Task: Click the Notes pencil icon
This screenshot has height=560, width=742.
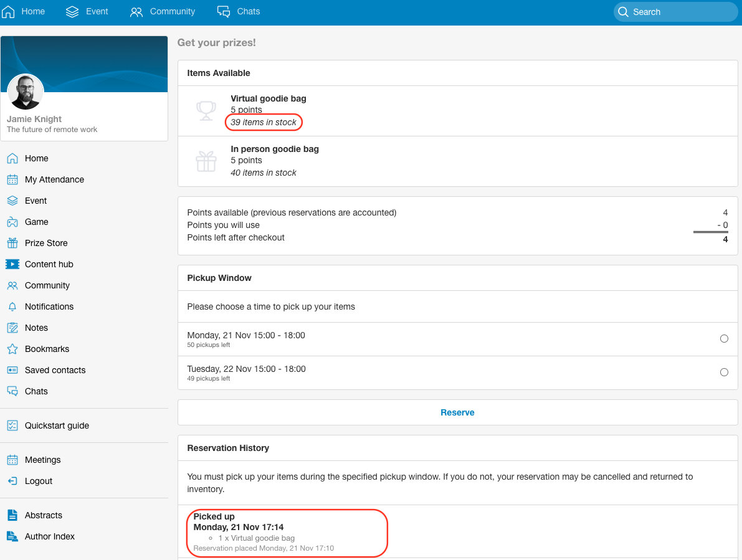Action: click(12, 328)
